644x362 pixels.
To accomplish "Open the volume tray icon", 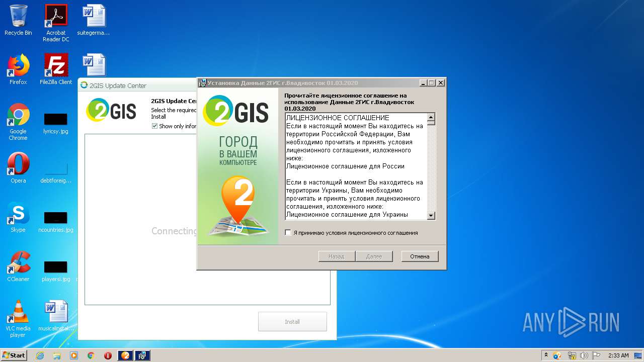I will pos(584,355).
